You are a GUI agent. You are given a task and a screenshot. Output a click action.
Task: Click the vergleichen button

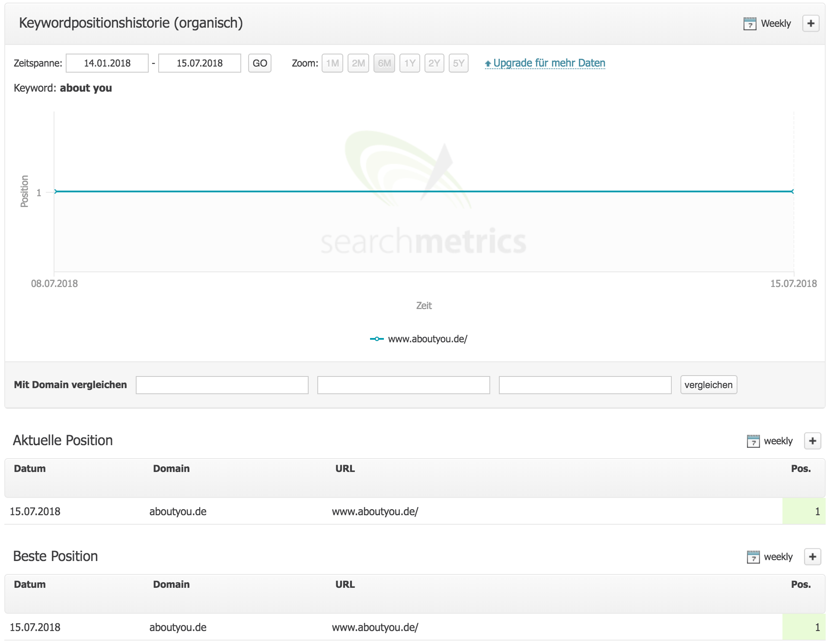point(709,385)
